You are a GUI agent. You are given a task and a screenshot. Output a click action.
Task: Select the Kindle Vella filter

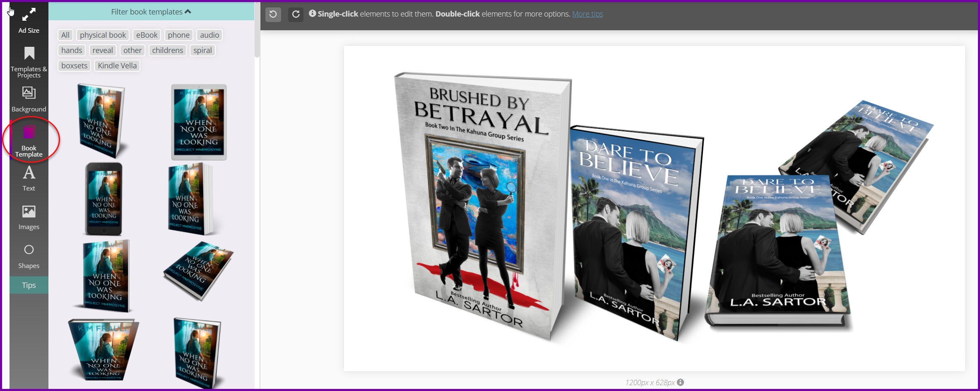coord(117,65)
